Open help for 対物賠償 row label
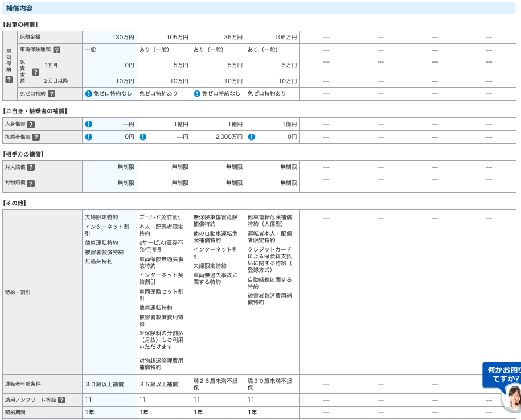The height and width of the screenshot is (420, 521). (x=31, y=183)
